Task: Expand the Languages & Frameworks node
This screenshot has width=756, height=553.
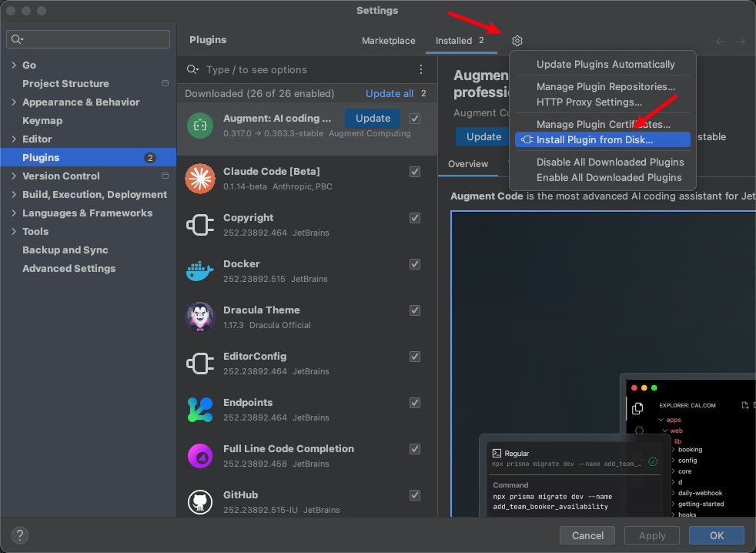Action: pyautogui.click(x=14, y=213)
